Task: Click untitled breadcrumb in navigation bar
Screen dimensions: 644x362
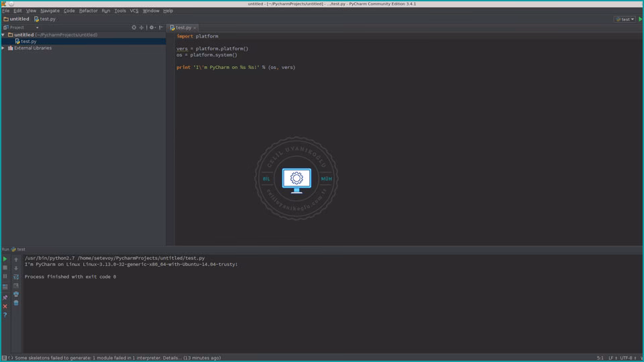Action: 16,19
